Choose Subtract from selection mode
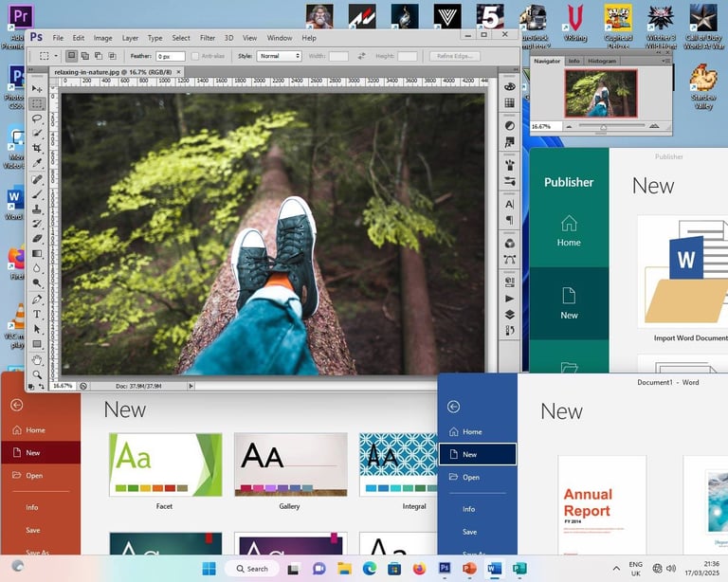The width and height of the screenshot is (728, 582). (x=99, y=56)
